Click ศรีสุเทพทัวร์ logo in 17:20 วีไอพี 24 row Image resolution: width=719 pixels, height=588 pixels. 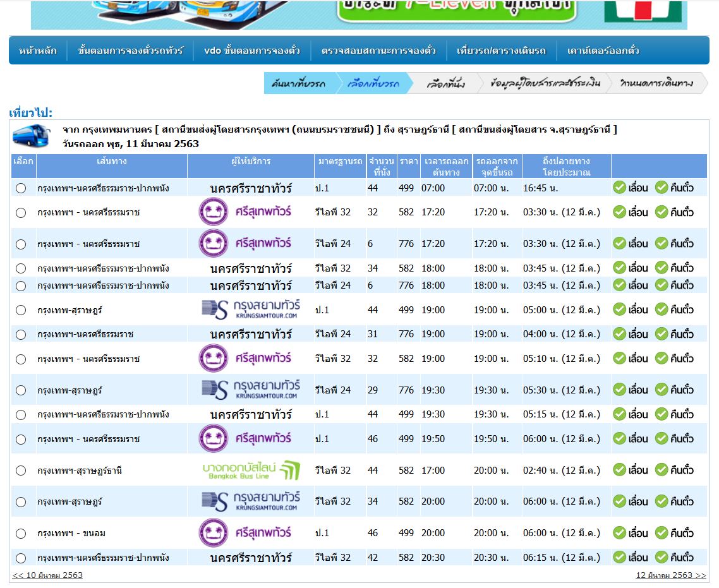tap(245, 243)
